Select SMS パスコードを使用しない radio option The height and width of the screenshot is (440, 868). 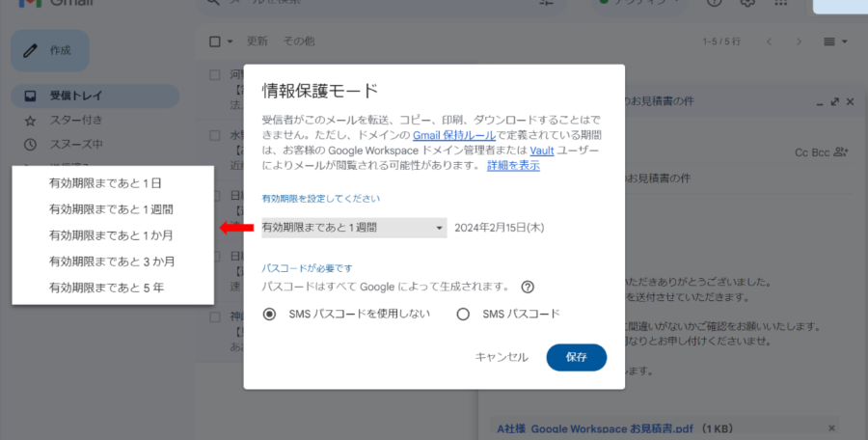point(269,314)
